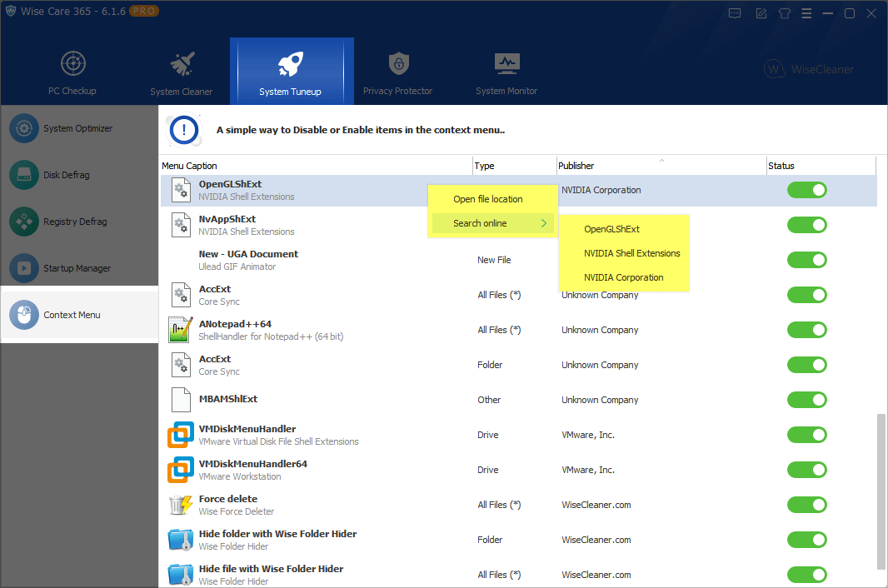The height and width of the screenshot is (588, 888).
Task: Click the VMDiskMenuHandler VMware icon
Action: click(x=181, y=435)
